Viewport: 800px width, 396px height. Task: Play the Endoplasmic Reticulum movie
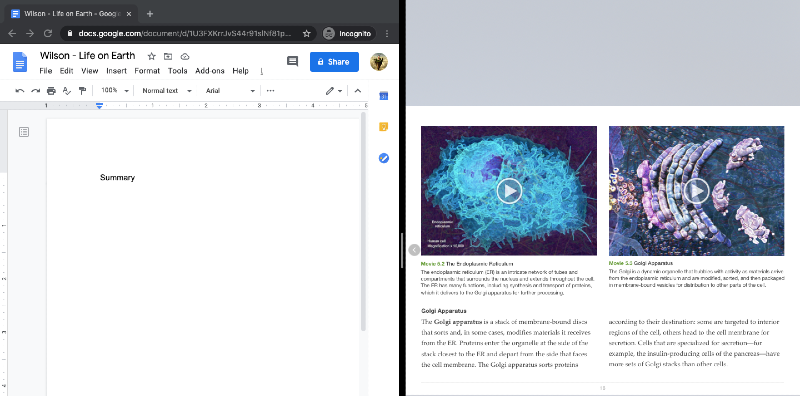[509, 191]
